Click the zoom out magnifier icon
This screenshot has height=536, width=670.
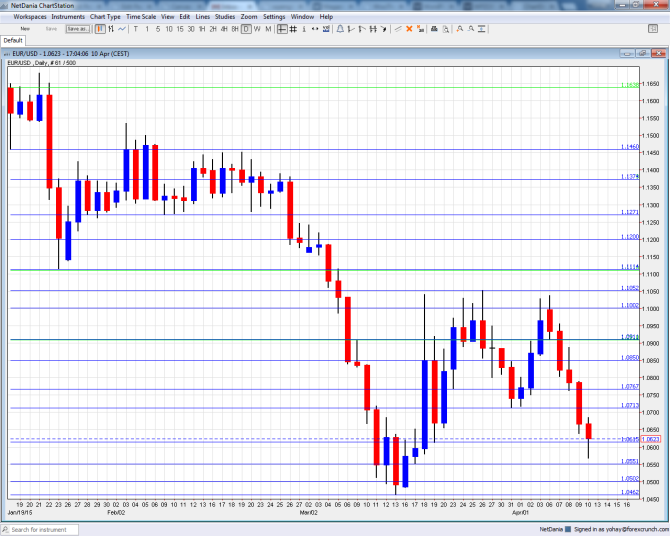tap(471, 29)
